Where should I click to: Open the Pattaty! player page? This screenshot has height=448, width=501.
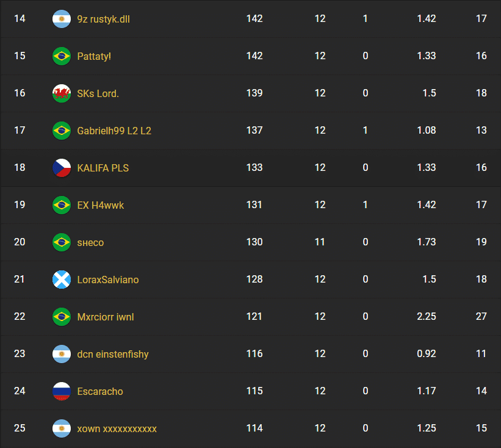click(93, 56)
